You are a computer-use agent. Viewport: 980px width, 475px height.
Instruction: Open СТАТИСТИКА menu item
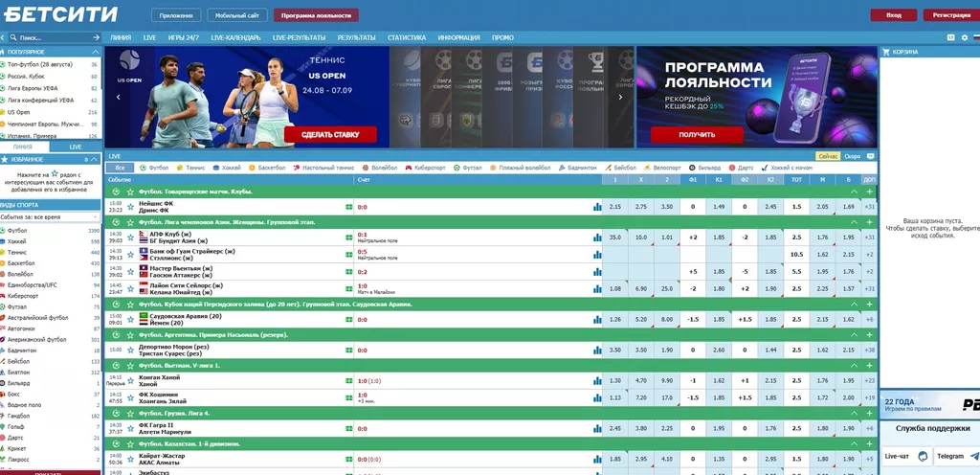[406, 37]
